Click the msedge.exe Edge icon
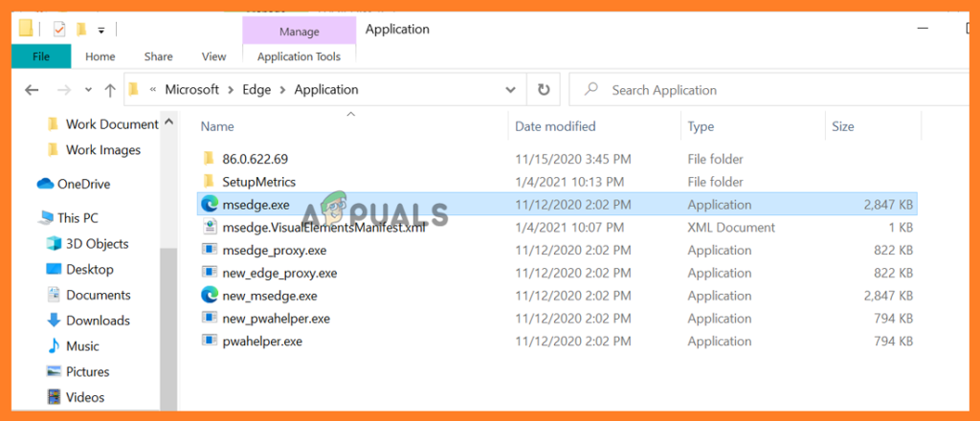 tap(210, 204)
